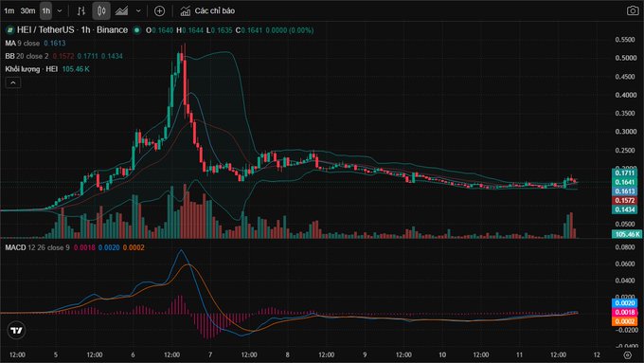Screen dimensions: 644x363
Task: Click the MA value 0.1613 in legend
Action: 55,44
